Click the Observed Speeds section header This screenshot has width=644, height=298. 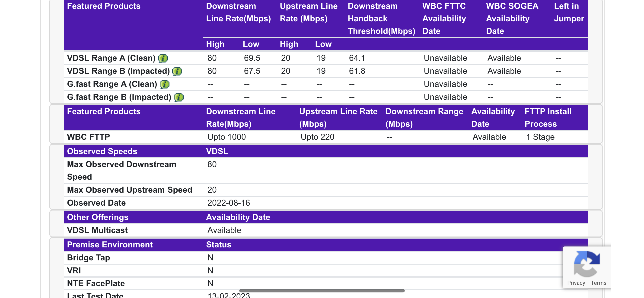tap(102, 151)
